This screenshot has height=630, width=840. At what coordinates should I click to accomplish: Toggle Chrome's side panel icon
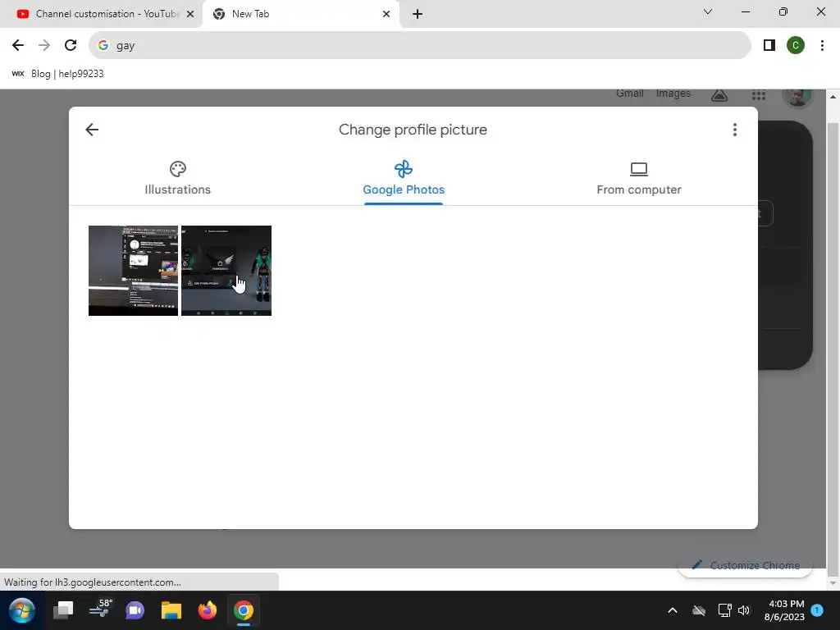[x=769, y=46]
